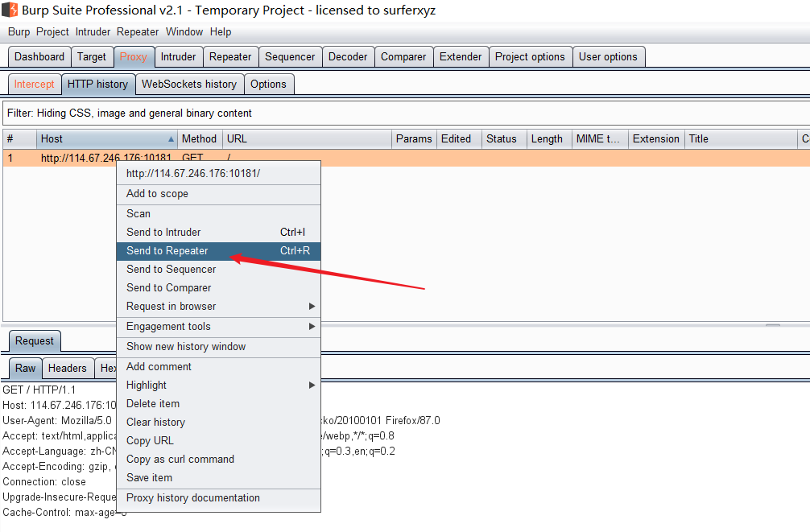810x532 pixels.
Task: Open the User options tab
Action: tap(608, 57)
